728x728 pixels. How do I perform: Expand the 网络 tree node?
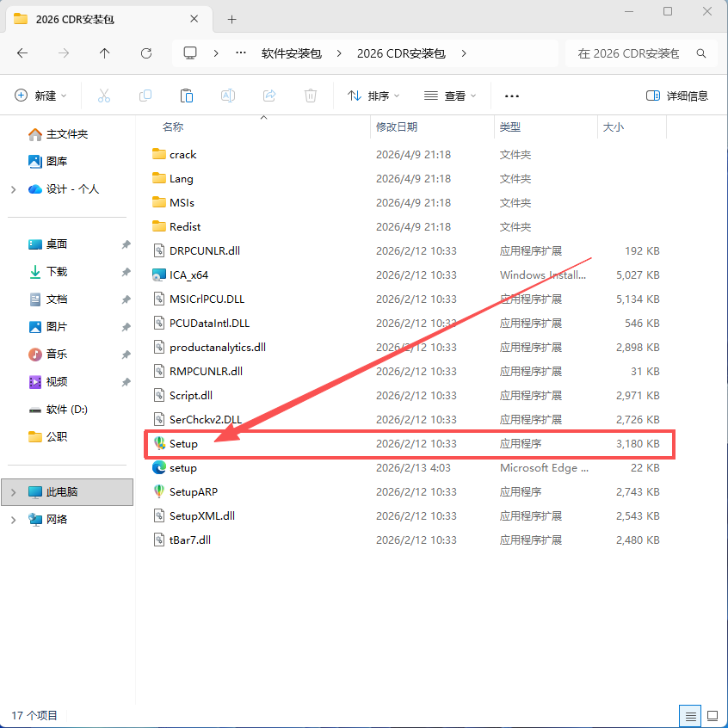(14, 520)
